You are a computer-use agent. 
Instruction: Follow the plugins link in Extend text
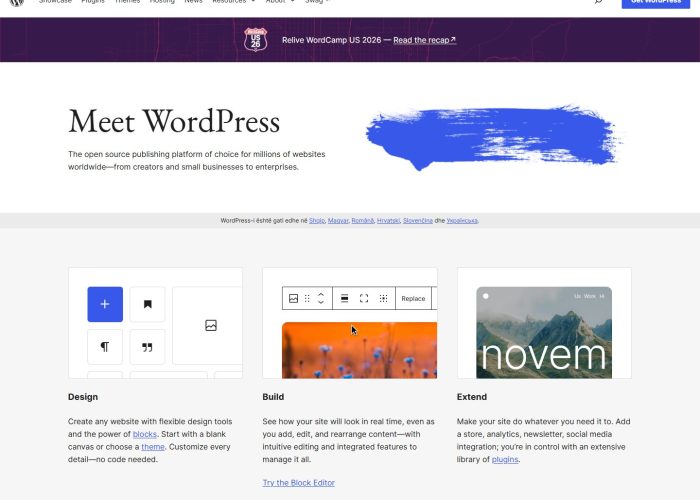point(505,459)
